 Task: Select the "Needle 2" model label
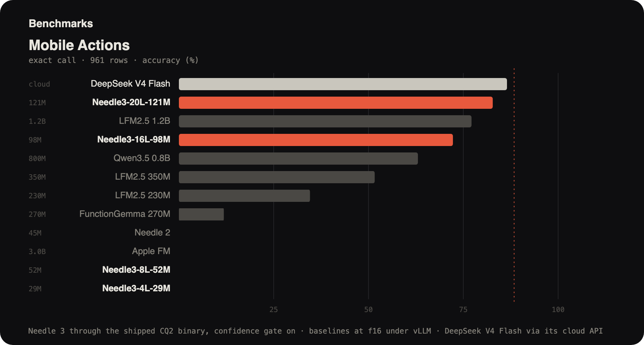(152, 233)
